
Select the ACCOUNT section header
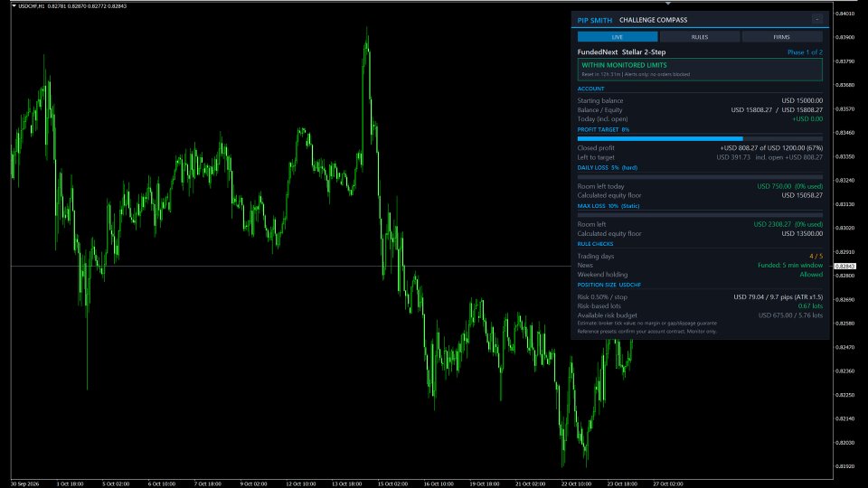[x=590, y=89]
